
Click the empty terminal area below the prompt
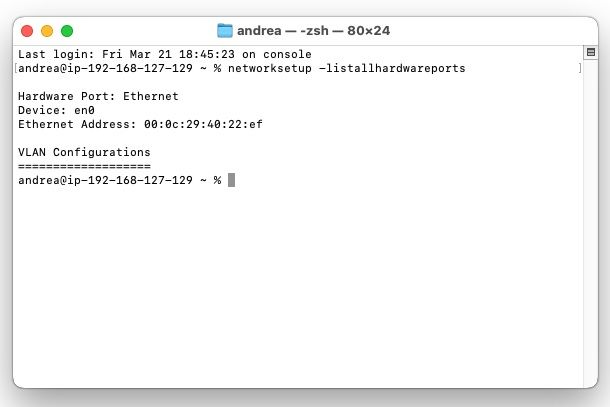[x=298, y=286]
